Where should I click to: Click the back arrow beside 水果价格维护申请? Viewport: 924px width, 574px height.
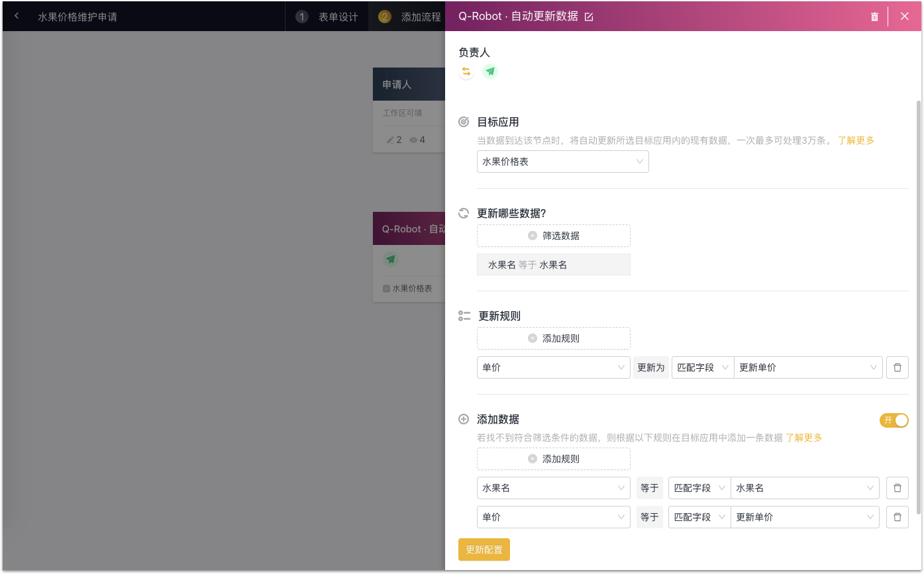point(17,16)
